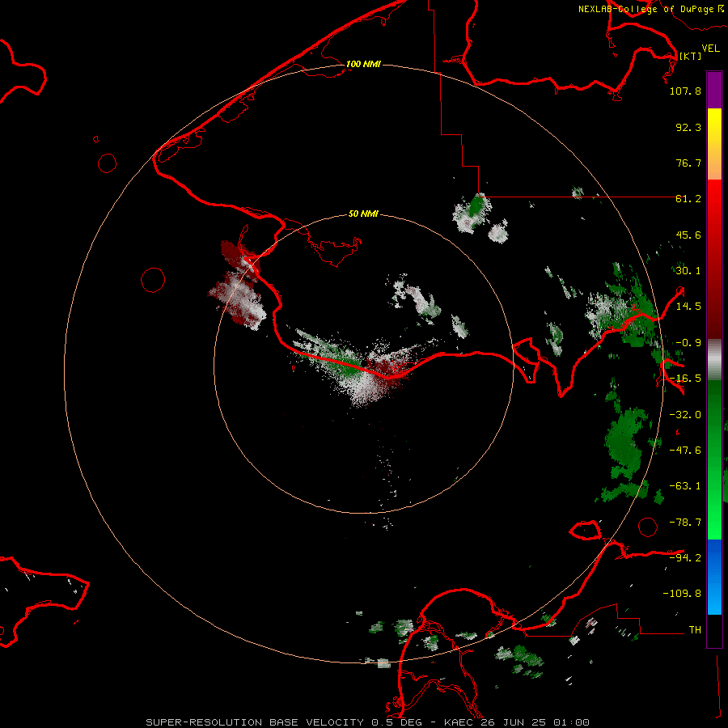This screenshot has height=728, width=728.
Task: Pick the dark TH segment of the color bar
Action: point(714,630)
